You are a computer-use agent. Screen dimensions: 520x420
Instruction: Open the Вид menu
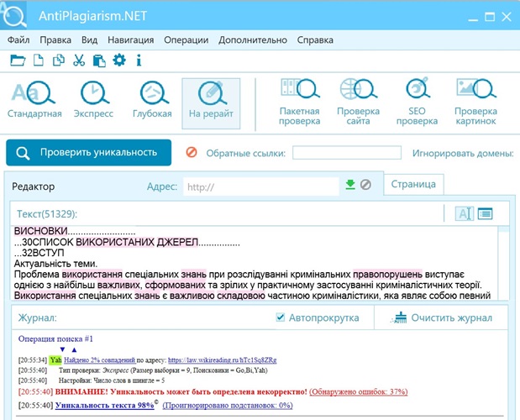[90, 39]
